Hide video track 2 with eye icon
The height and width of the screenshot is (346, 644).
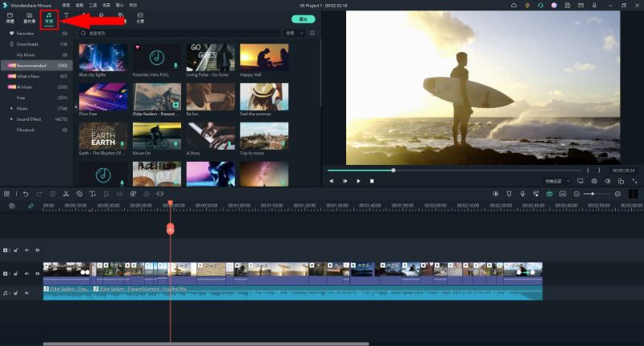click(x=37, y=250)
